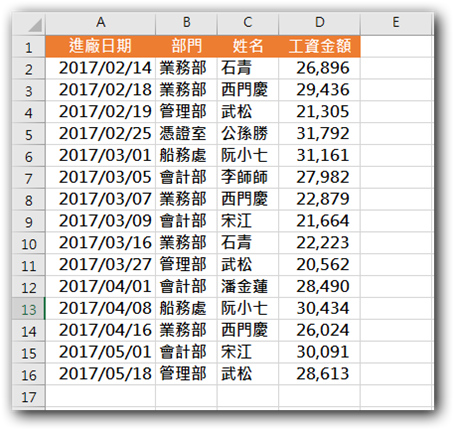Select date cell 2017/05/18
Viewport: 454px width, 430px height.
click(100, 374)
